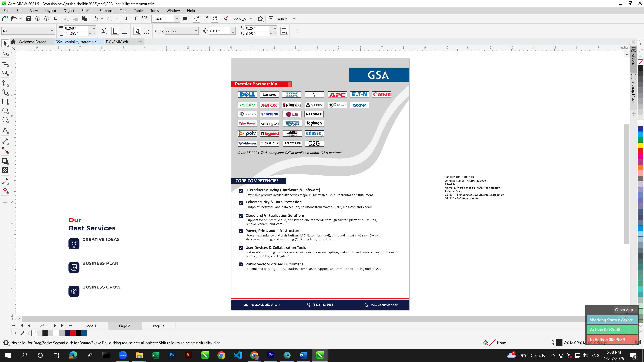Switch to Welcome Screen tab
Viewport: 644px width, 362px height.
(x=33, y=42)
